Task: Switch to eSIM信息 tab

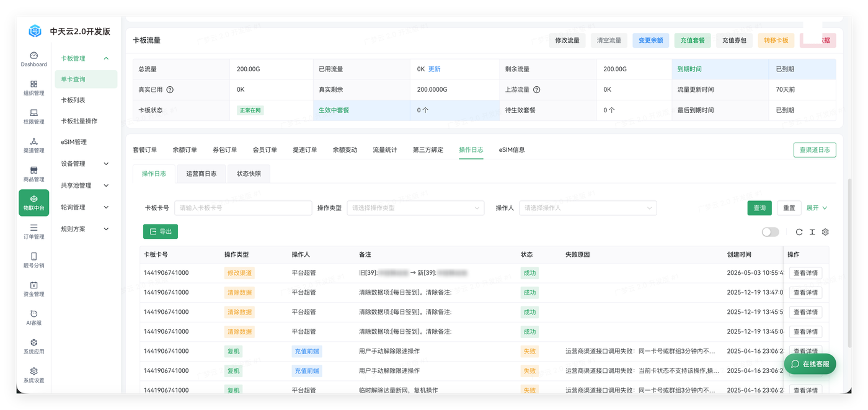Action: coord(512,149)
